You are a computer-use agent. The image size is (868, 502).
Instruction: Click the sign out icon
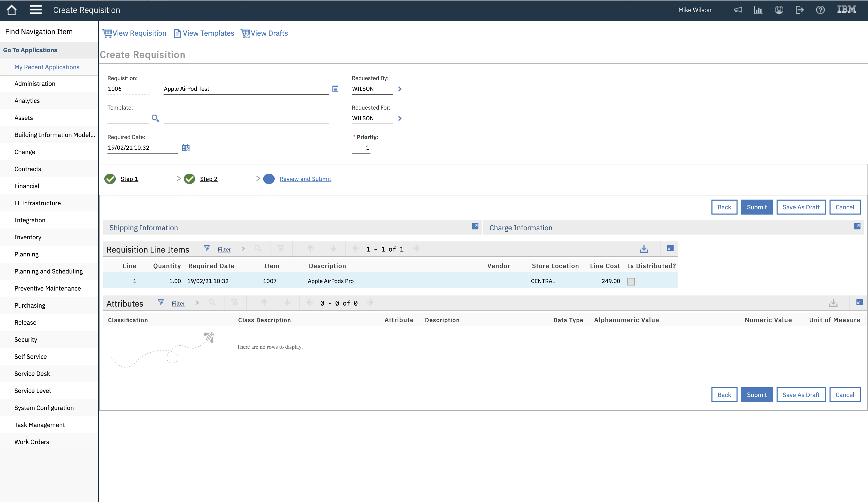coord(800,10)
